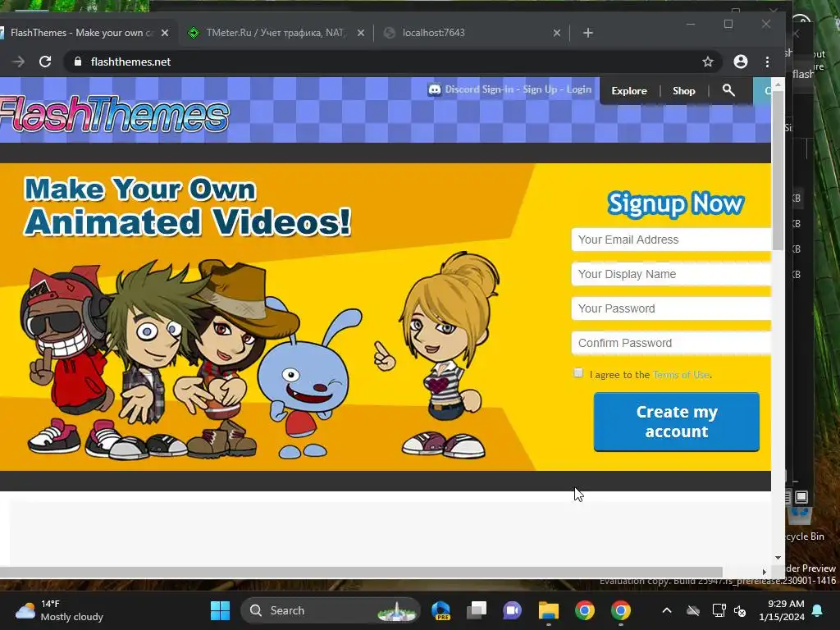
Task: Click the horizontal scrollbar thumb
Action: 361,572
